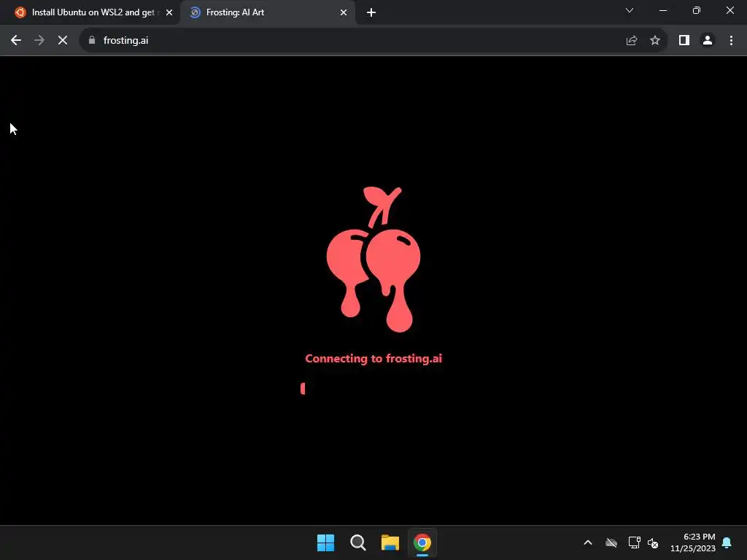Close the Install Ubuntu on WSL2 tab
Screen dimensions: 747x560
(169, 12)
